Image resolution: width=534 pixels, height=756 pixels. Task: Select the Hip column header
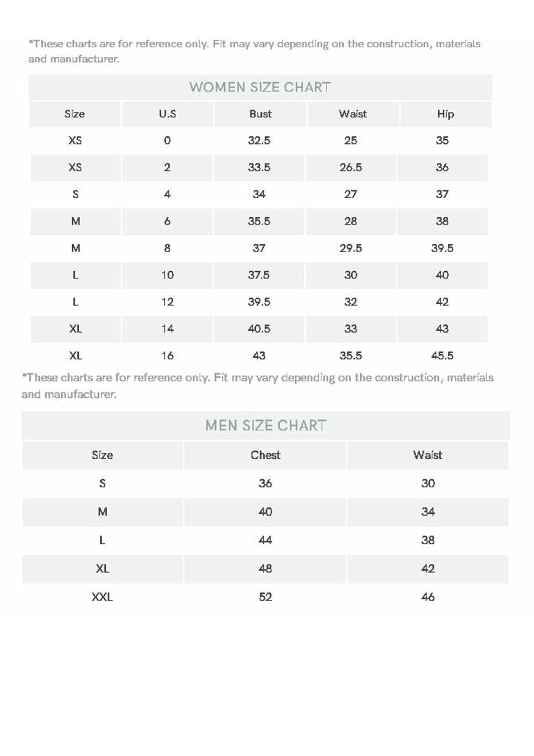pos(445,114)
